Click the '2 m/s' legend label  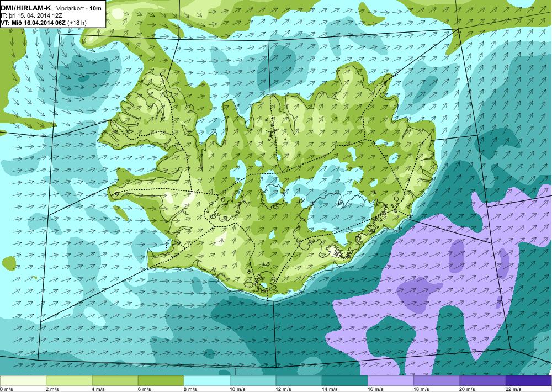click(52, 389)
